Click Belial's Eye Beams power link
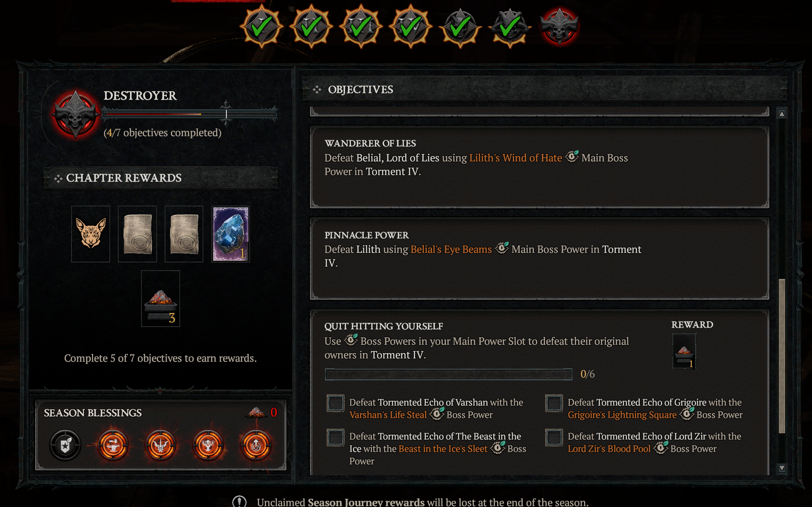The image size is (812, 507). pyautogui.click(x=451, y=249)
